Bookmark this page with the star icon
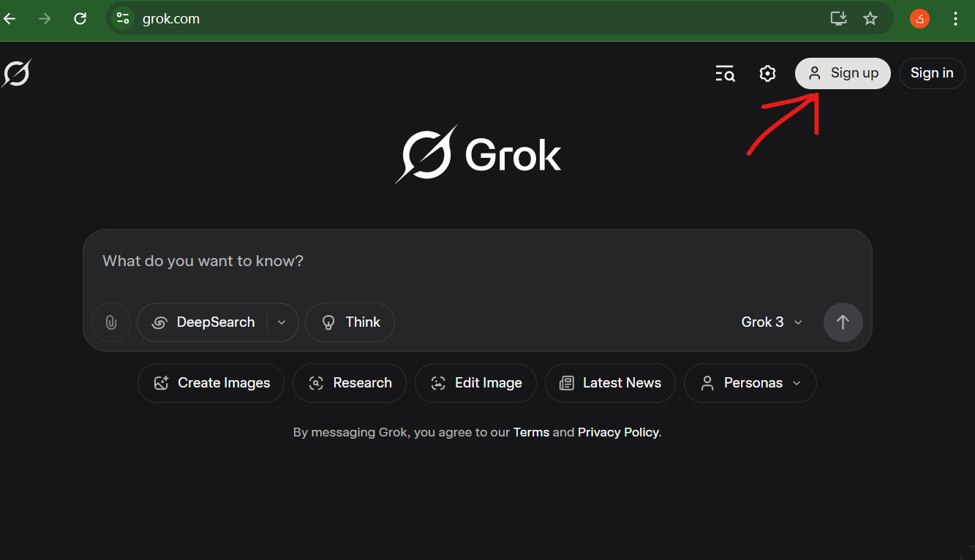The height and width of the screenshot is (560, 975). click(x=870, y=18)
